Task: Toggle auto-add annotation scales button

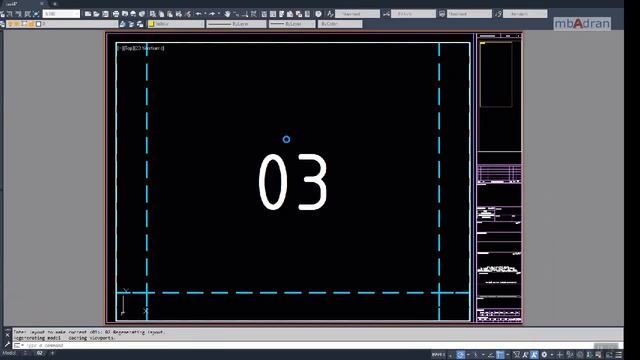Action: 534,355
